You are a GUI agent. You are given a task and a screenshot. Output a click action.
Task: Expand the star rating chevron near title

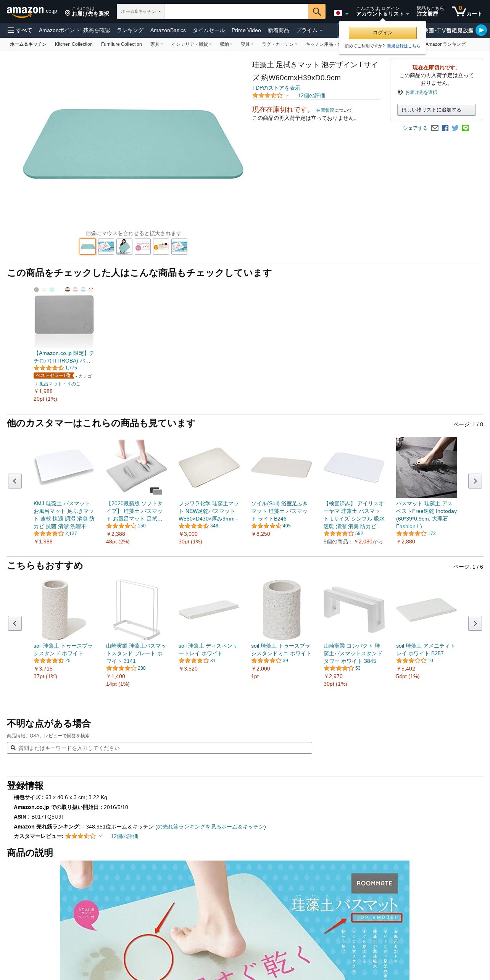coord(287,95)
